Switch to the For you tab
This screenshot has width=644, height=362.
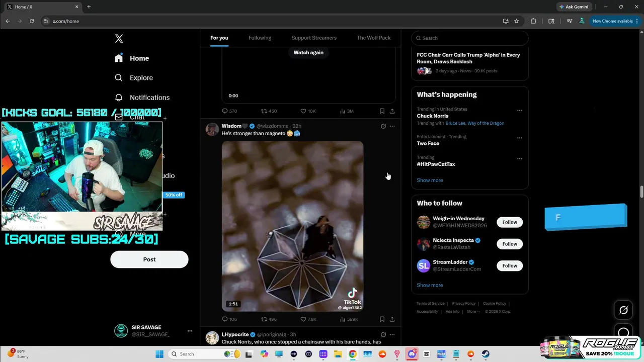(219, 38)
